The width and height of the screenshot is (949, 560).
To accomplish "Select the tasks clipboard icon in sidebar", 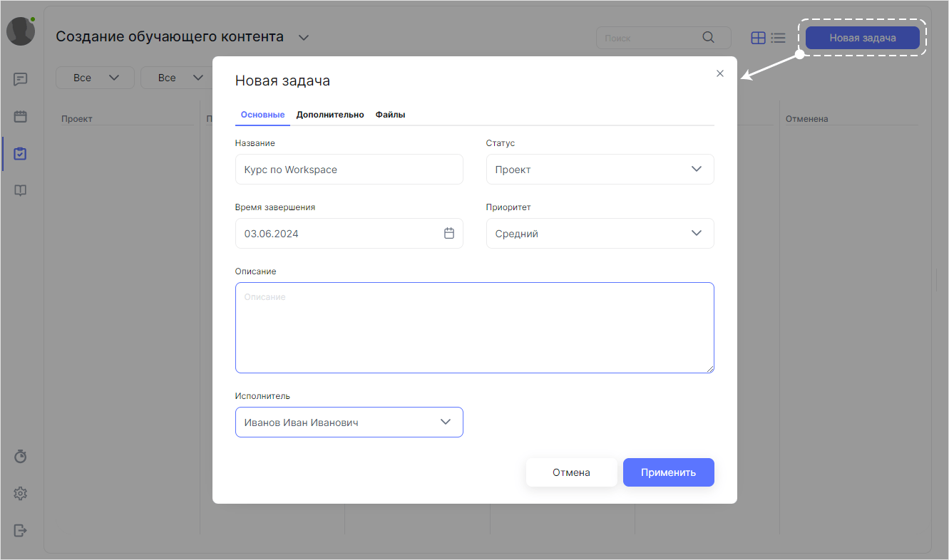I will click(21, 153).
